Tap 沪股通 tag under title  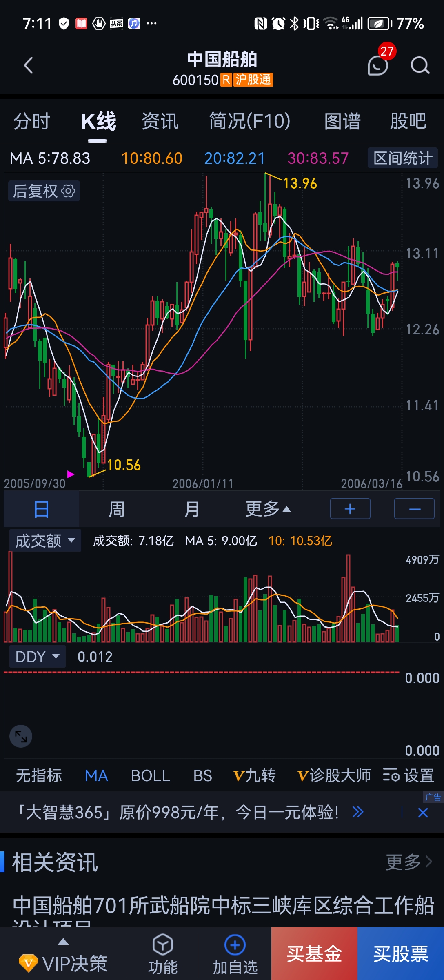click(x=253, y=80)
